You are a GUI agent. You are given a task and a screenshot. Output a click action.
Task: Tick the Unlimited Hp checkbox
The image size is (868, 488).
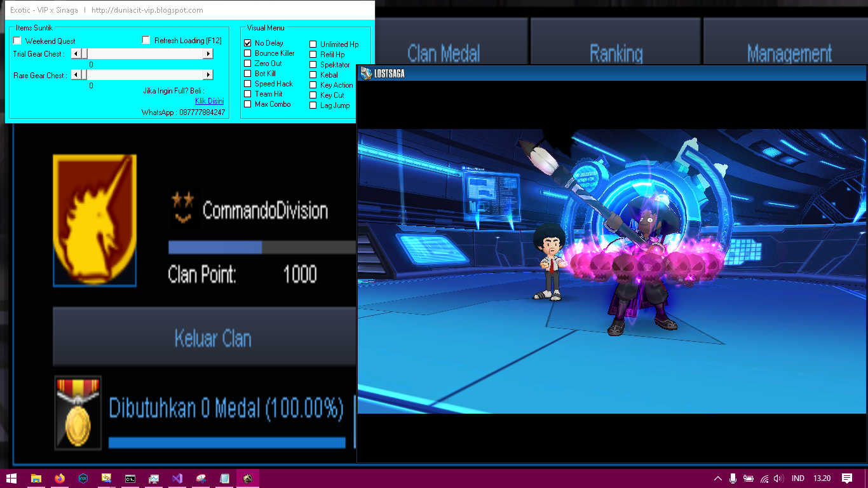click(313, 44)
